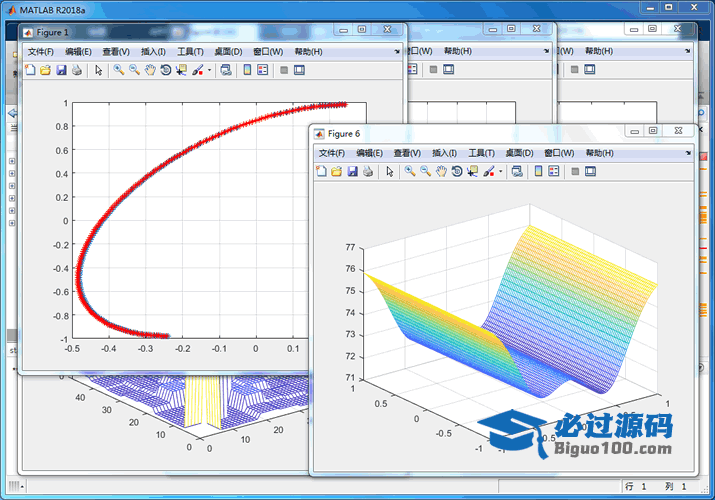Expand topmost plus node in MATLAB left panel
This screenshot has width=715, height=500.
click(x=11, y=161)
